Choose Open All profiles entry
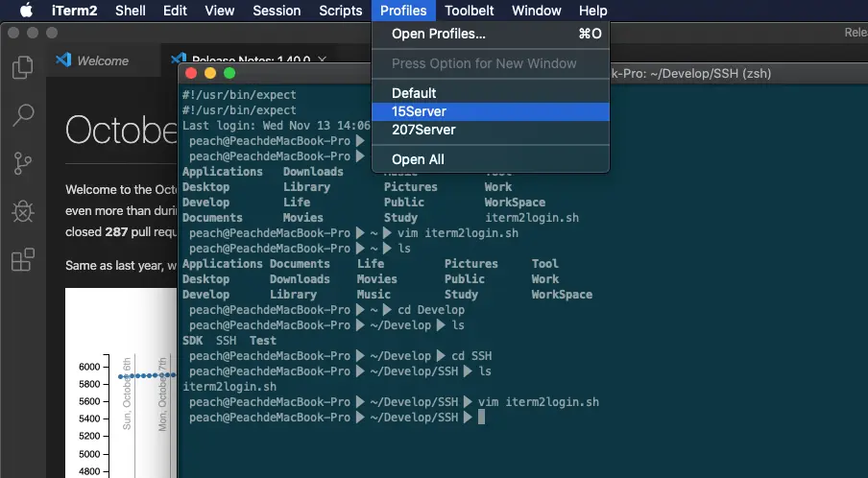This screenshot has height=478, width=868. [491, 159]
